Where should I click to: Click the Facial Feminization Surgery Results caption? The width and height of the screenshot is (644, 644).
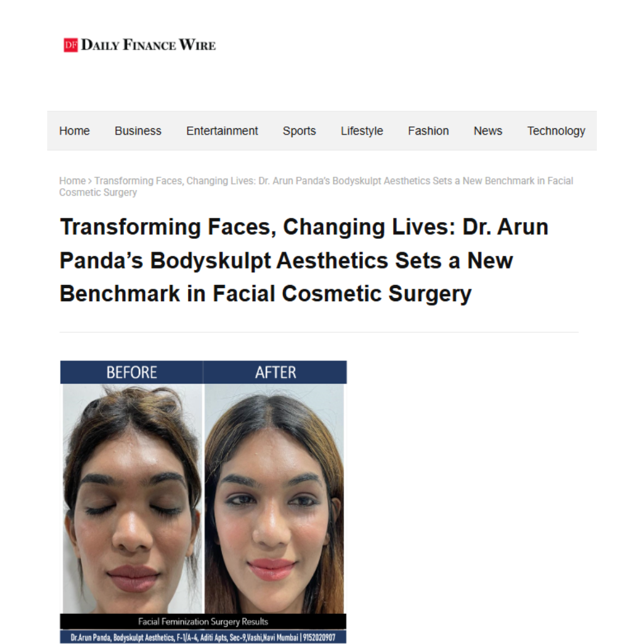click(x=203, y=621)
